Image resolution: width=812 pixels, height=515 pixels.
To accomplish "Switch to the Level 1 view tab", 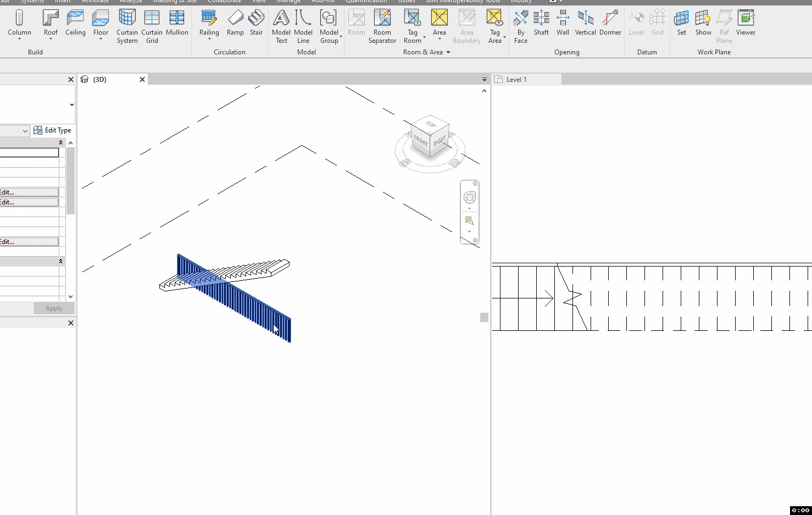I will [x=515, y=79].
